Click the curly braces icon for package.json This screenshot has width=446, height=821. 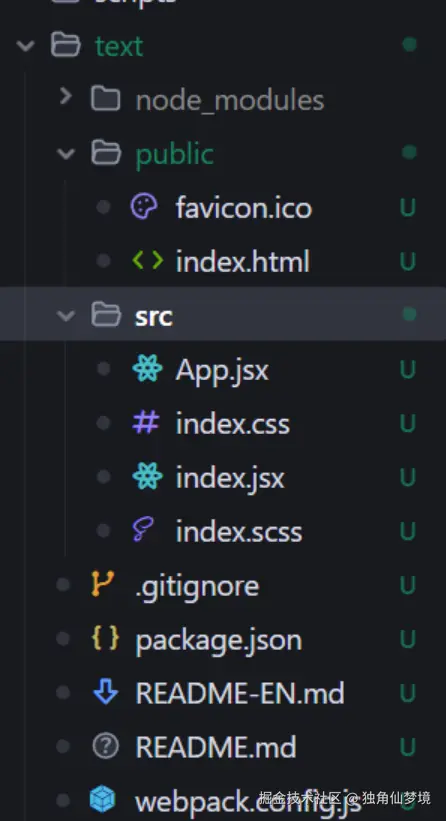point(105,639)
